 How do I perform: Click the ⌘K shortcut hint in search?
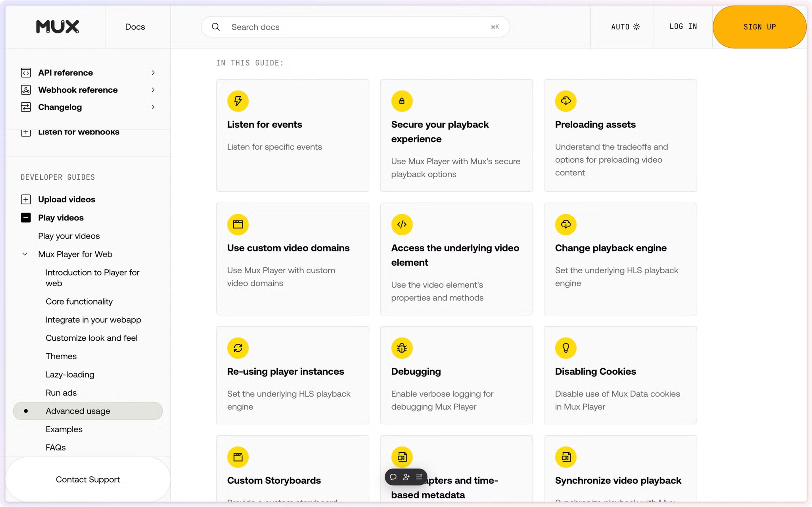495,27
